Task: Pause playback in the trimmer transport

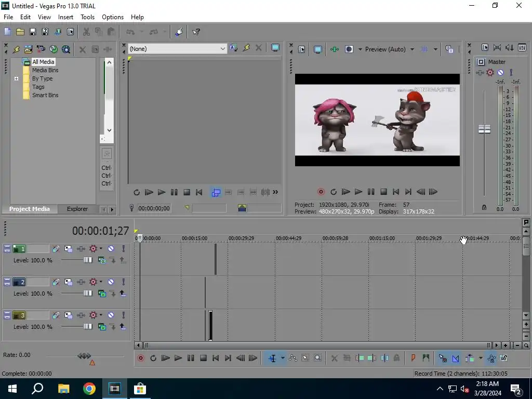Action: [174, 192]
